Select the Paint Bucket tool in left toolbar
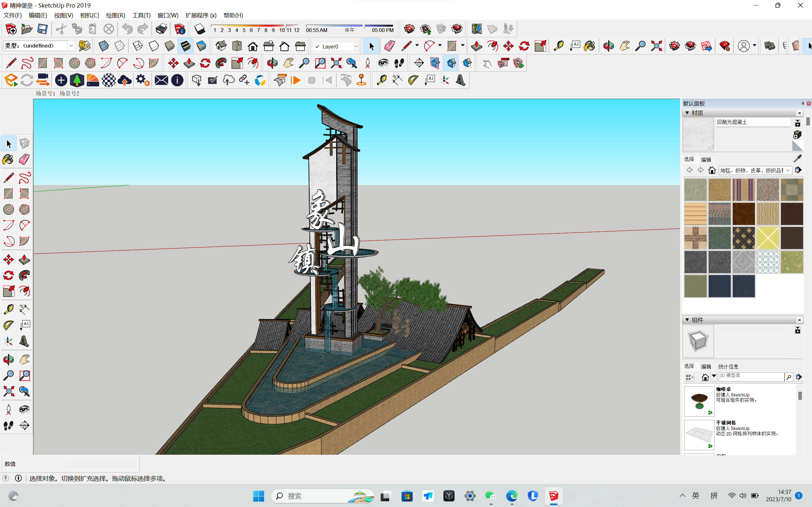Viewport: 812px width, 507px height. [8, 159]
